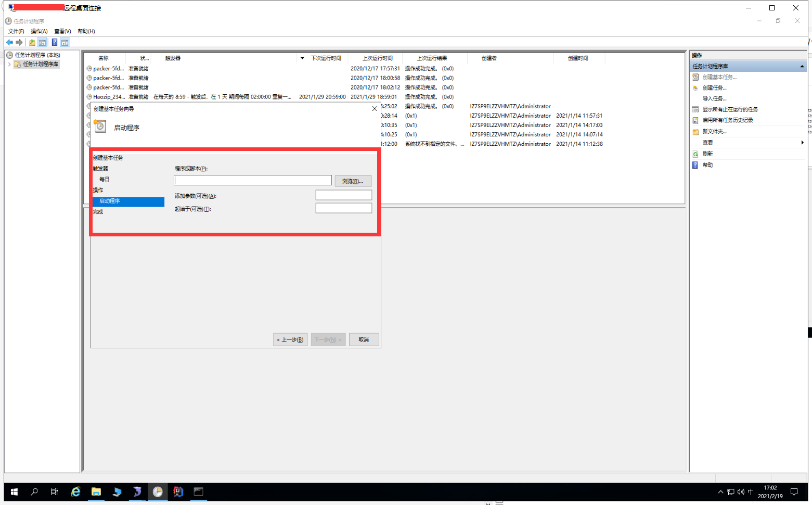Click creation time 2021/1/14 11:57:31 cell
Image resolution: width=812 pixels, height=505 pixels.
coord(579,116)
